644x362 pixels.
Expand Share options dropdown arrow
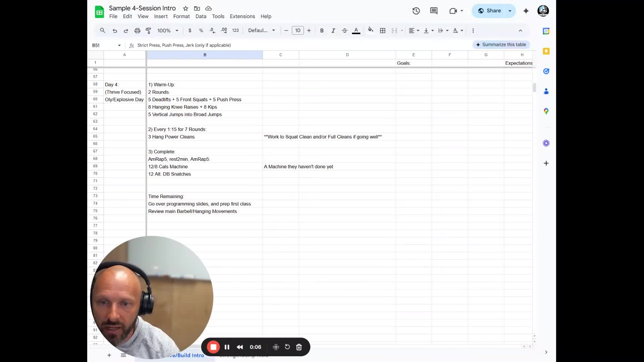[510, 11]
